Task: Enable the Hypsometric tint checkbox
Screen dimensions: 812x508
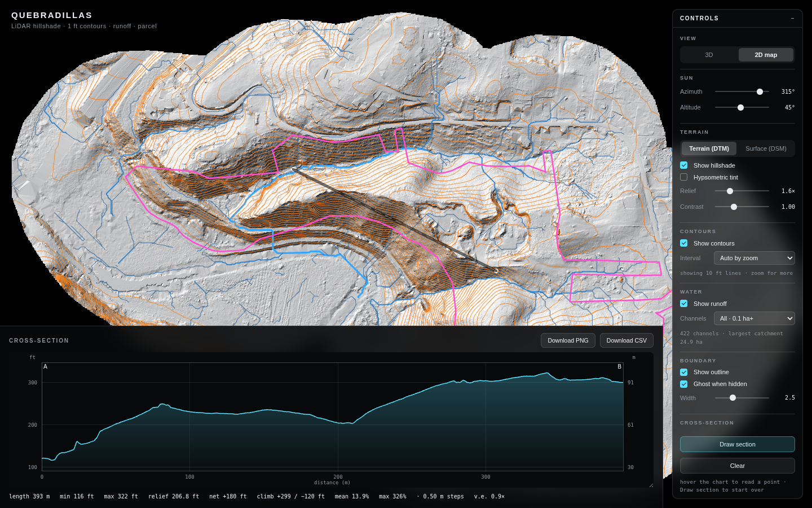Action: [684, 177]
